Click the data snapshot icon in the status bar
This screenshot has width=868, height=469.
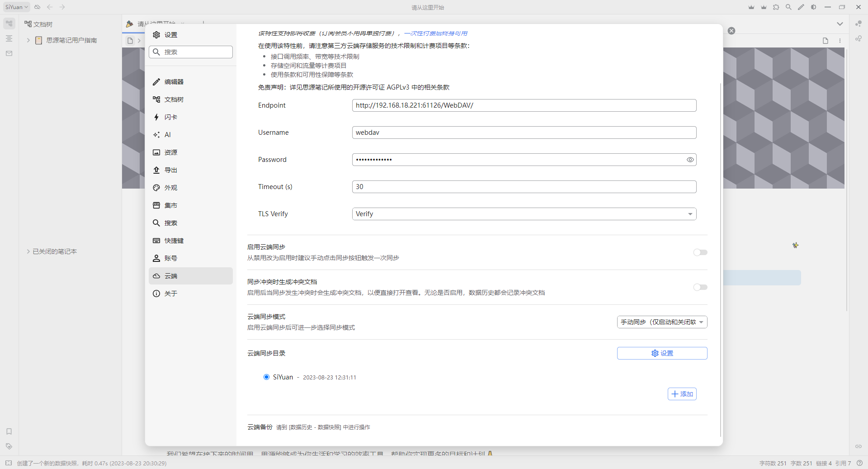click(9, 463)
